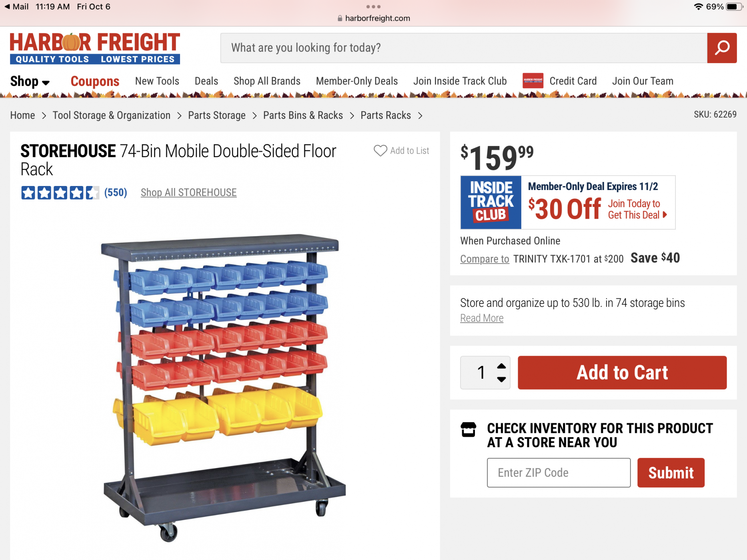Click the Add to List heart icon
Image resolution: width=747 pixels, height=560 pixels.
coord(380,151)
